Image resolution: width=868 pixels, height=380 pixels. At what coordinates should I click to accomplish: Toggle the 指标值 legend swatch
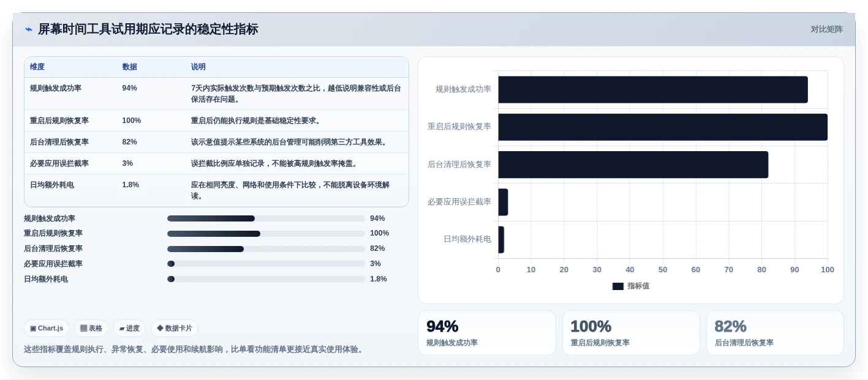(x=618, y=286)
